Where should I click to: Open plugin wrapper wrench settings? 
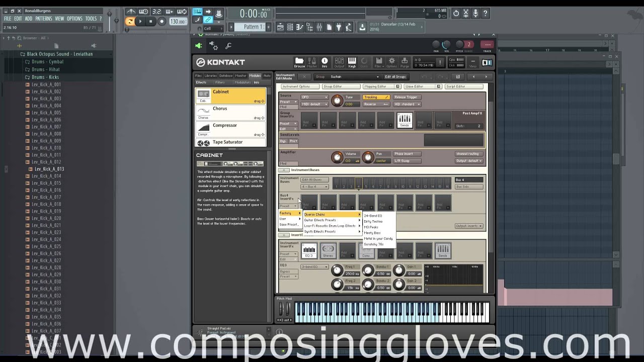228,46
